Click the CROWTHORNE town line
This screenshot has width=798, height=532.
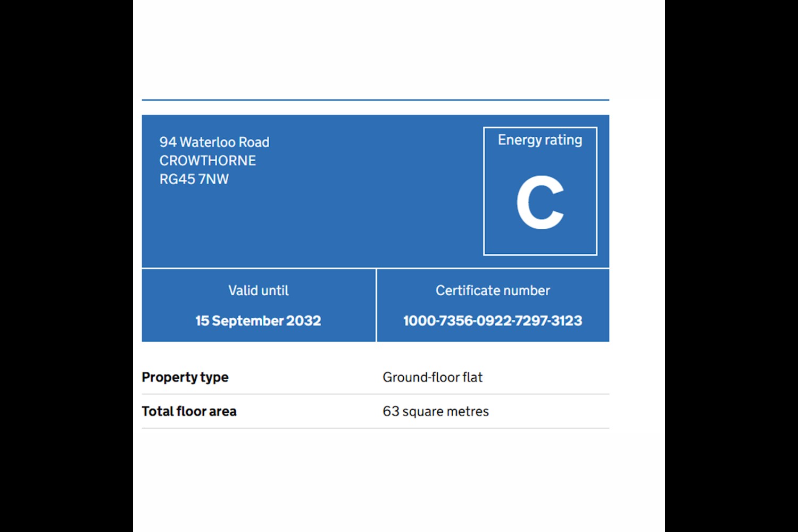coord(207,161)
